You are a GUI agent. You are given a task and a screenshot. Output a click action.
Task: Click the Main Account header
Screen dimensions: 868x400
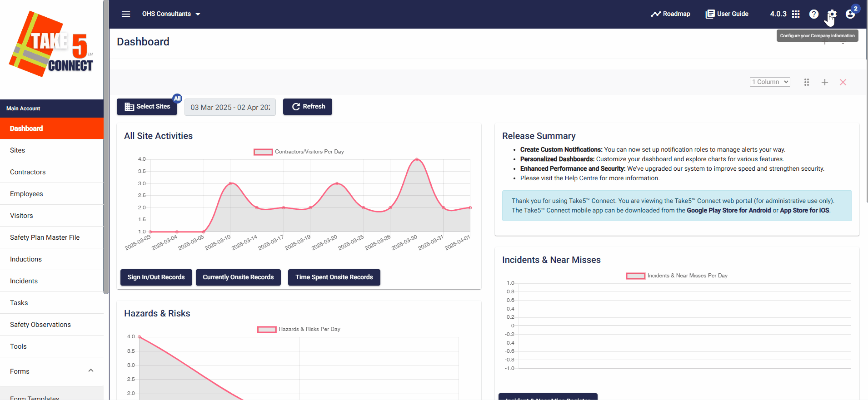coord(52,109)
